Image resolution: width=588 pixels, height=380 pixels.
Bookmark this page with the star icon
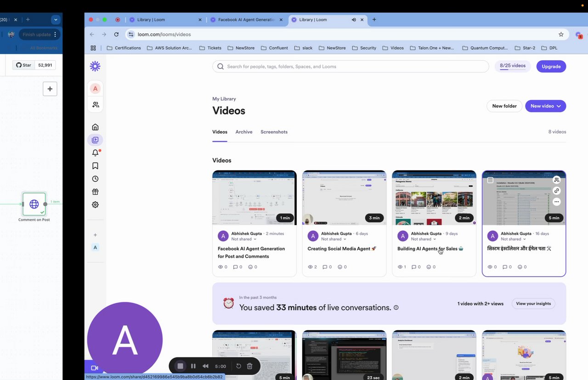coord(561,34)
